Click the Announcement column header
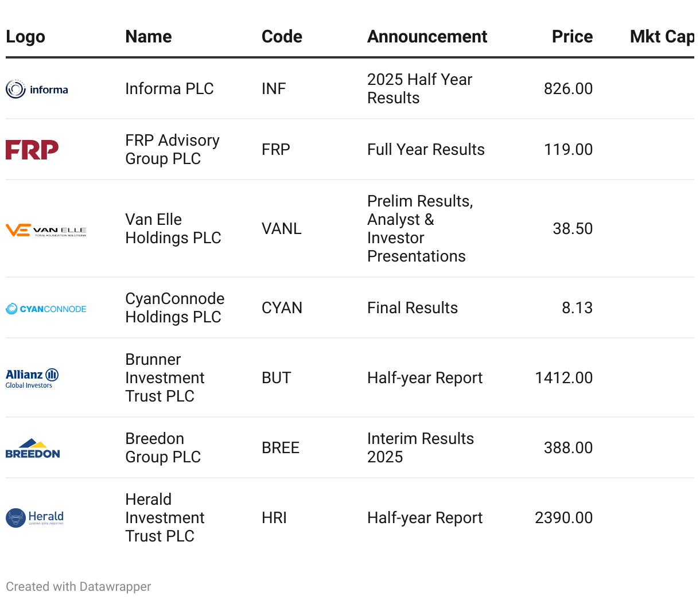This screenshot has height=600, width=700. (x=427, y=37)
